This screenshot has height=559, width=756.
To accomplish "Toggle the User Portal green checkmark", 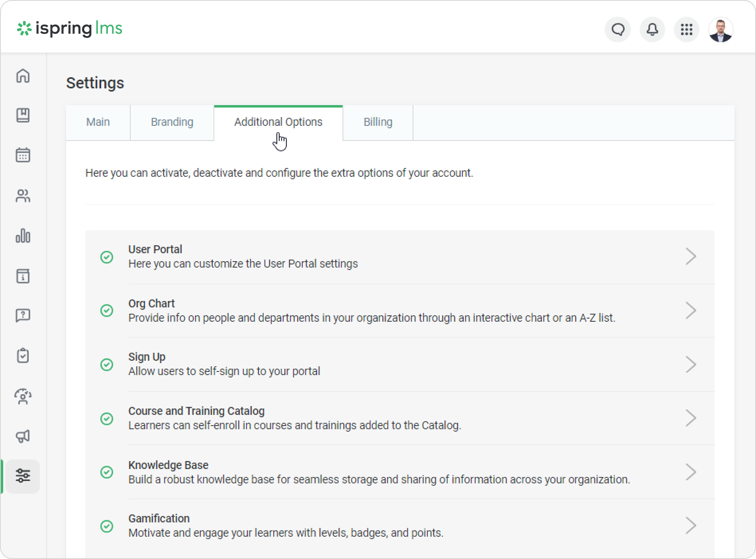I will click(x=107, y=257).
